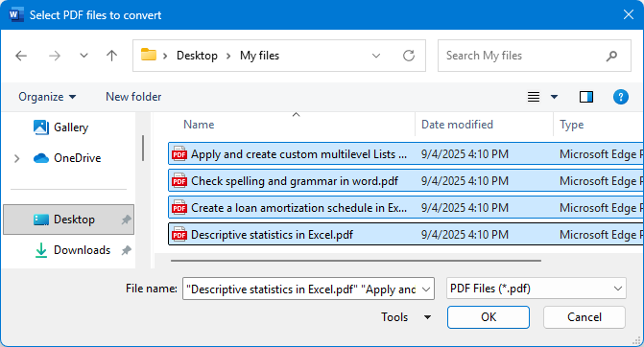Viewport: 644px width, 347px height.
Task: Open the address bar history dropdown
Action: point(376,56)
